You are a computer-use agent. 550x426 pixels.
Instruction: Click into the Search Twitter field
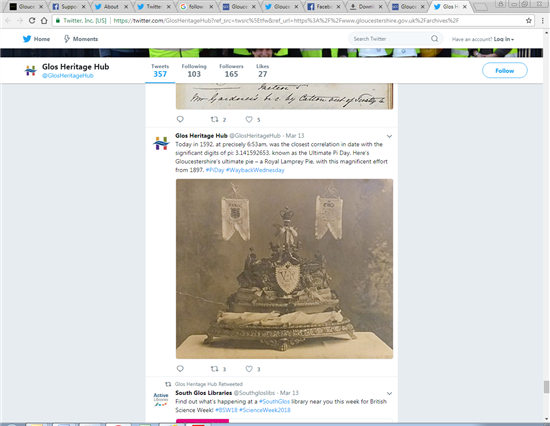tap(390, 39)
